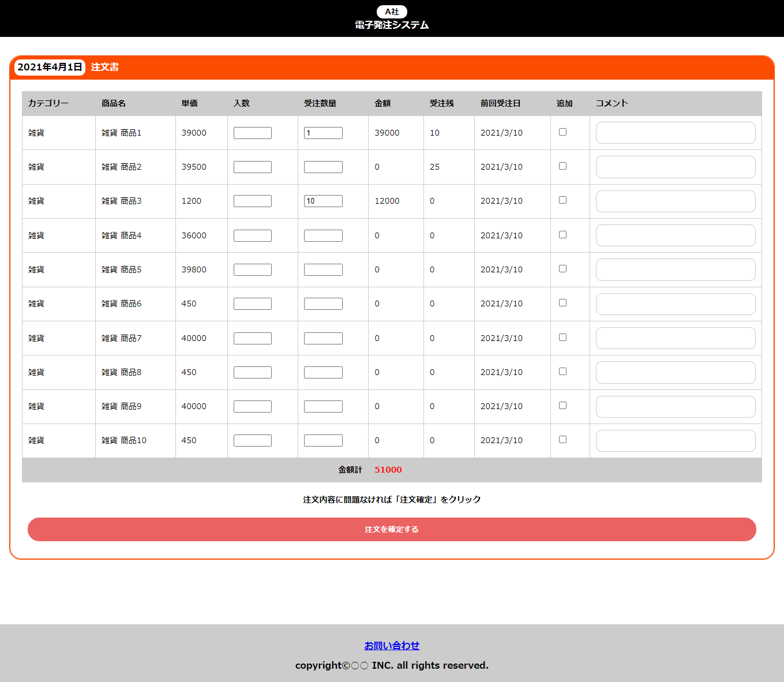
Task: Tick 追加 checkbox for 雑貨 商品9
Action: click(x=562, y=406)
